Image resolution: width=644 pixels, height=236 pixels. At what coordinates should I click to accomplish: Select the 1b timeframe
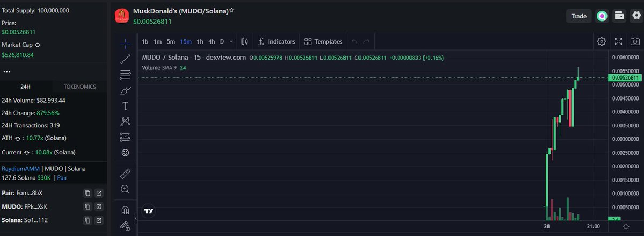click(145, 41)
